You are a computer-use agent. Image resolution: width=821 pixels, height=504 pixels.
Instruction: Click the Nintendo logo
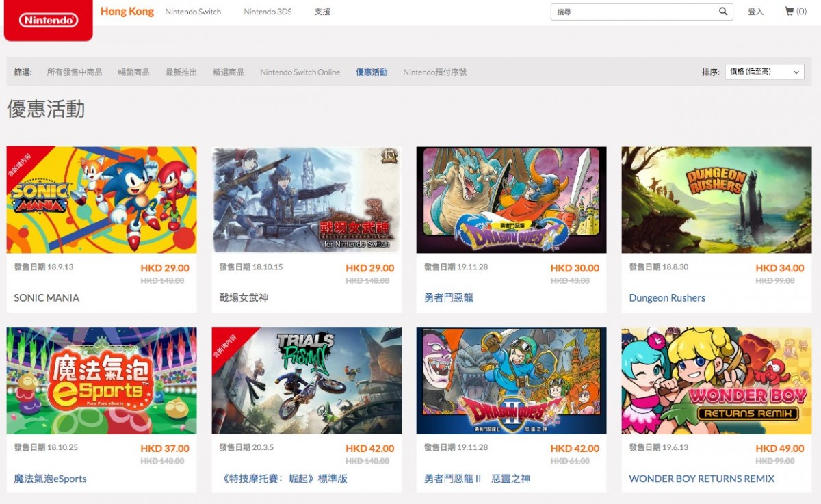pos(48,21)
